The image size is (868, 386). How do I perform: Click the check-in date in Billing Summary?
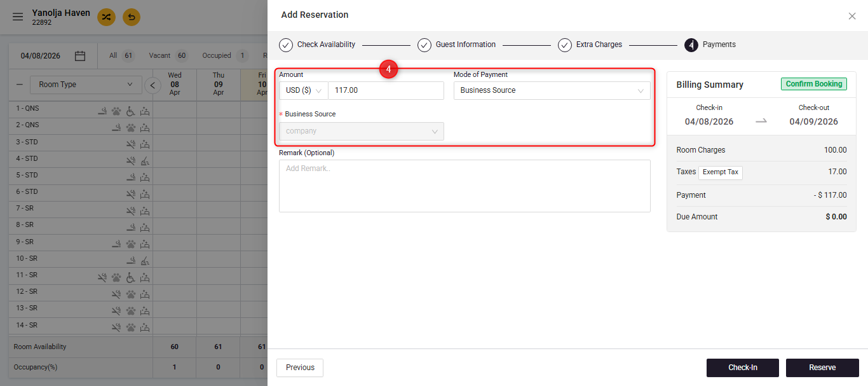(709, 121)
